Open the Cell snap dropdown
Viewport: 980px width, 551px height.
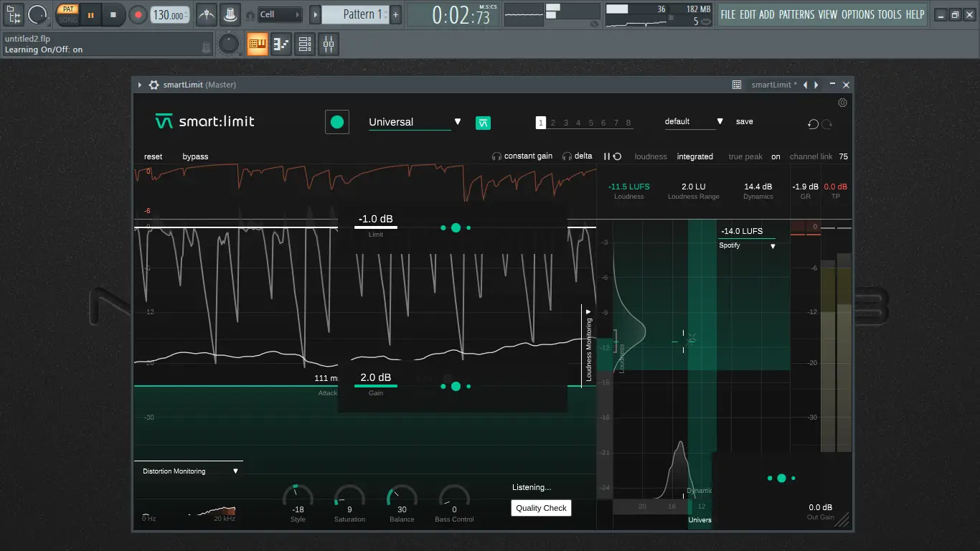(x=280, y=14)
